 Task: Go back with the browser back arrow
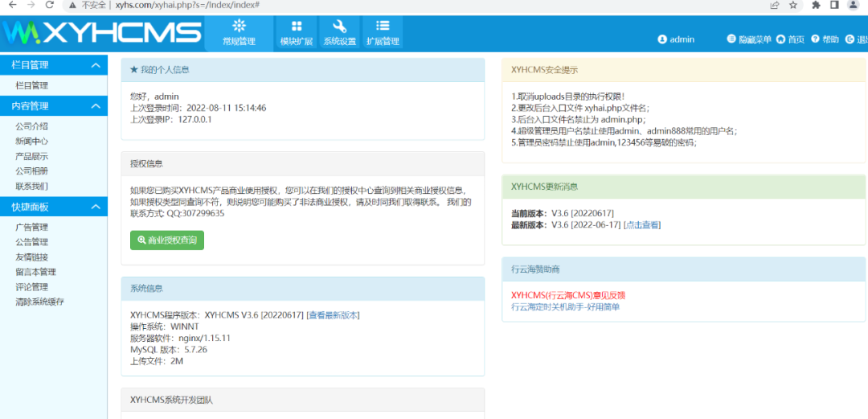(13, 5)
